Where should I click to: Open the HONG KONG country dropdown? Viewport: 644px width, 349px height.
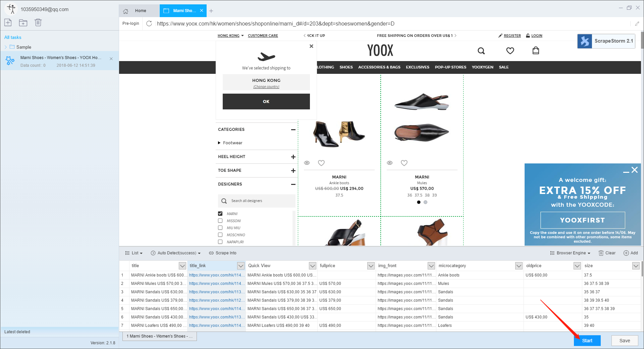pyautogui.click(x=230, y=36)
